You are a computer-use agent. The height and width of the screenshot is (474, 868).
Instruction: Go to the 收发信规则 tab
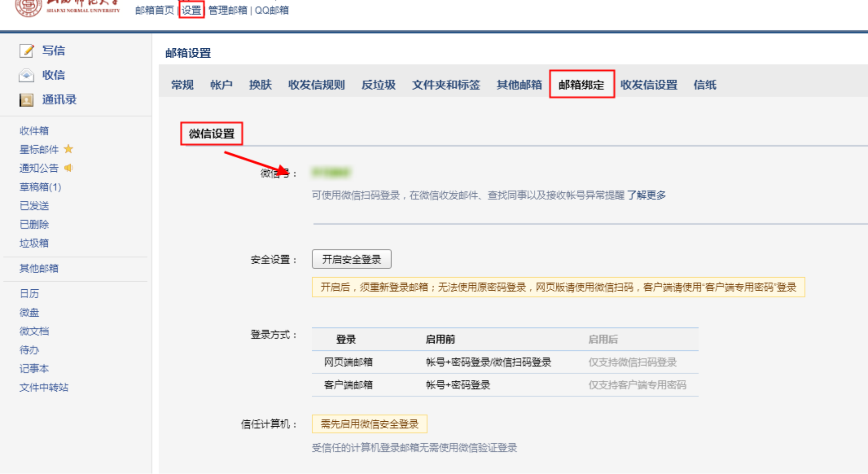316,85
